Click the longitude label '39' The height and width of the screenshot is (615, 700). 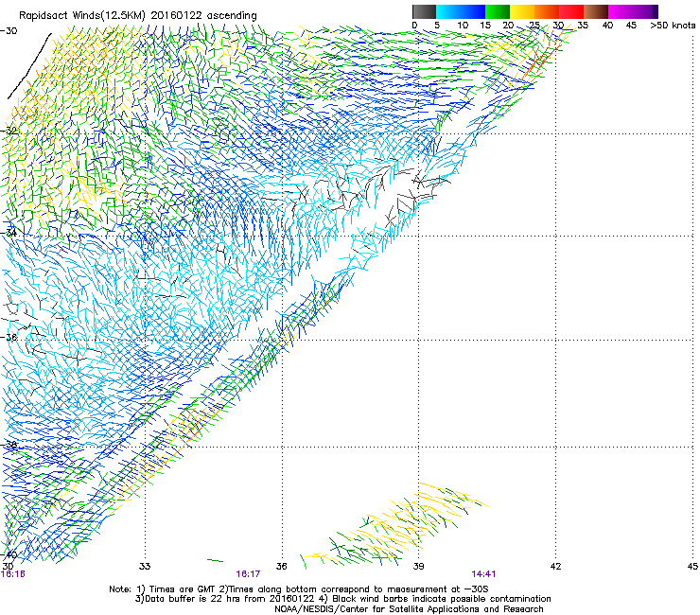(x=418, y=567)
